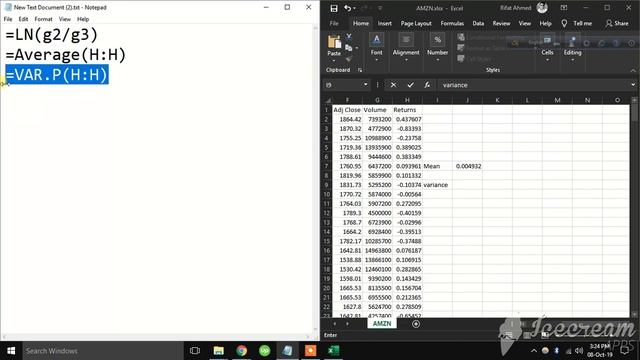Click the variance label cell
The height and width of the screenshot is (360, 640).
[x=437, y=185]
